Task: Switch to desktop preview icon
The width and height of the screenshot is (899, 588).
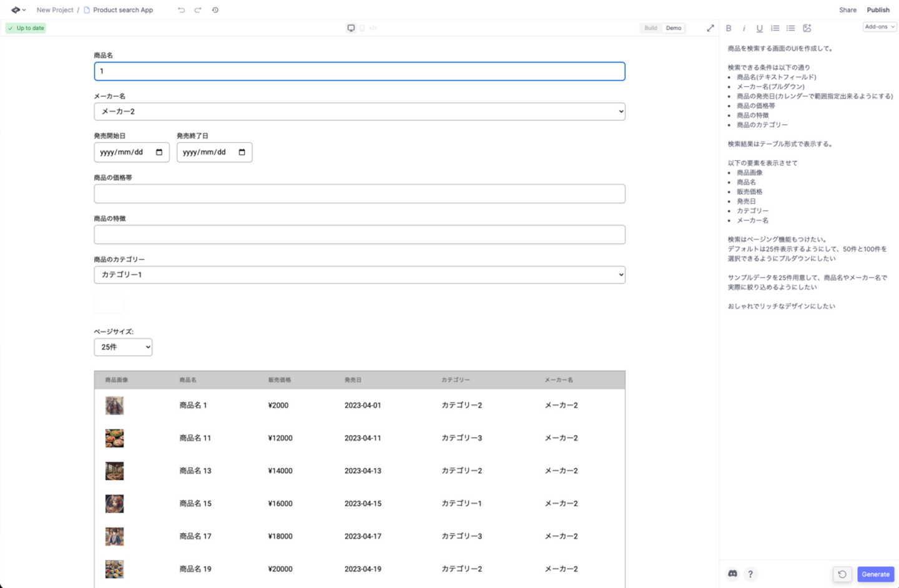Action: (351, 28)
